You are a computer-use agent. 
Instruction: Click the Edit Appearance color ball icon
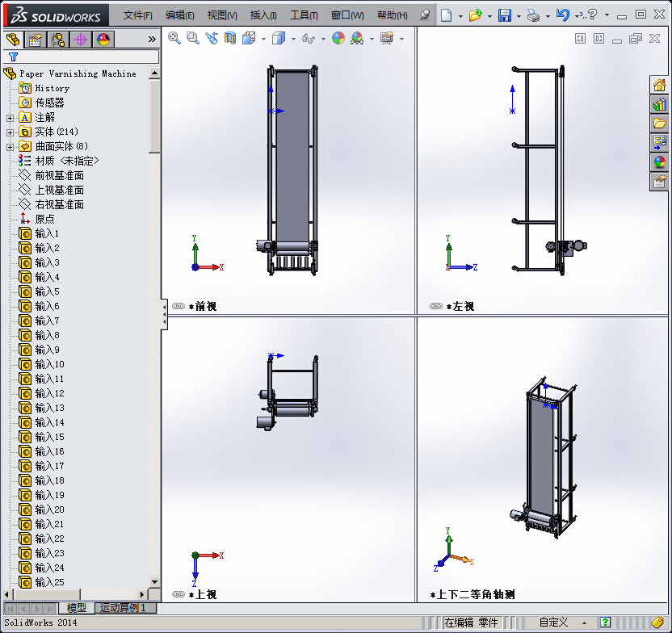338,39
